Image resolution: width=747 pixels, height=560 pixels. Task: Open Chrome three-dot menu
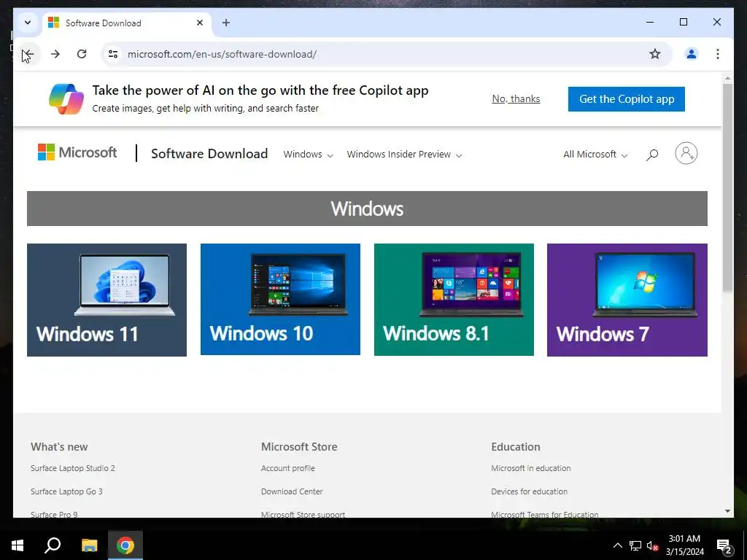pyautogui.click(x=718, y=54)
